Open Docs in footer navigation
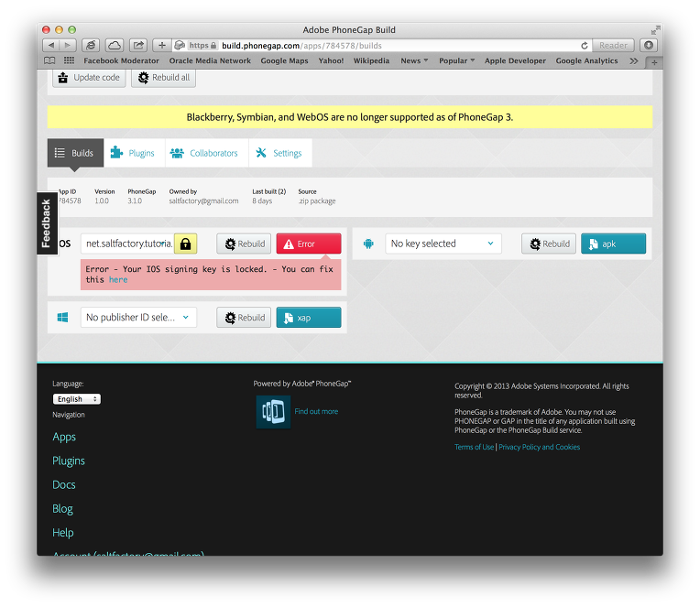 pyautogui.click(x=64, y=485)
